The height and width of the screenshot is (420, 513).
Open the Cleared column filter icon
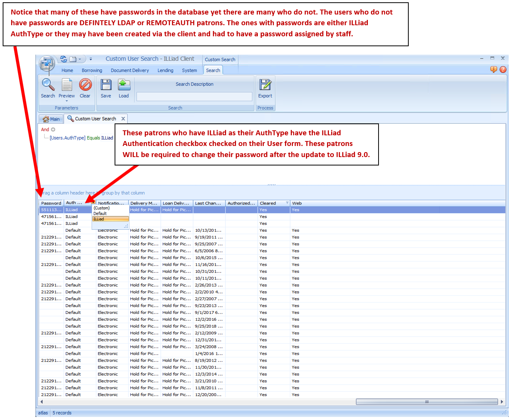point(287,203)
